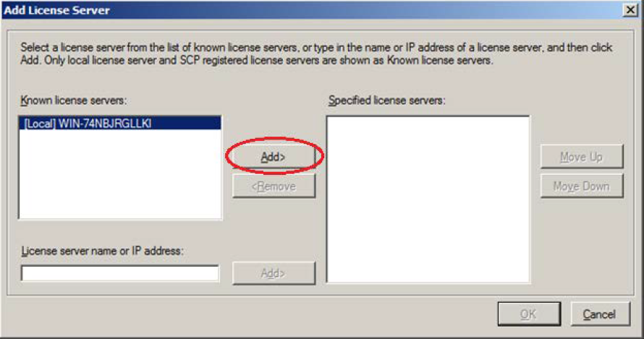Focus the license server name or IP field
Viewport: 644px width, 339px height.
pos(120,273)
